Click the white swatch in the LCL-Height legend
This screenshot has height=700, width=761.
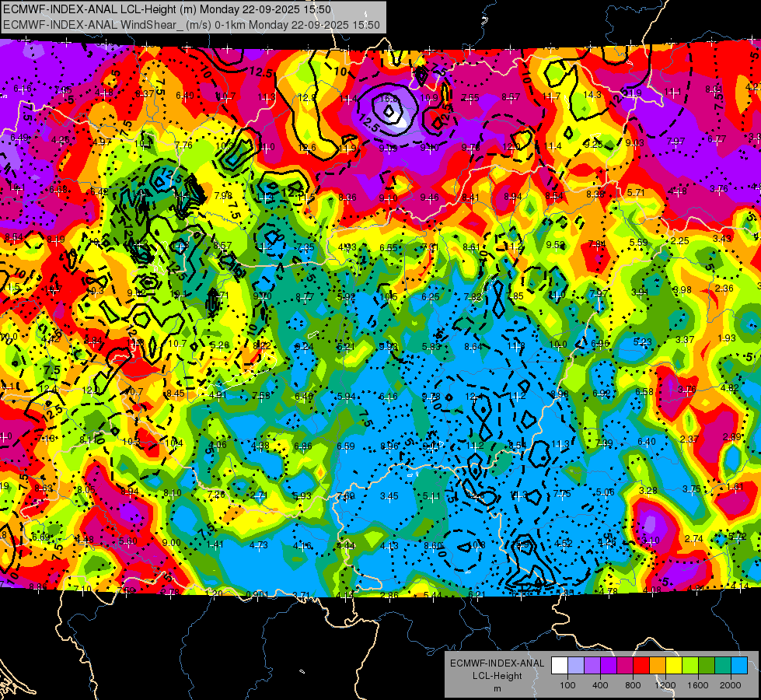pyautogui.click(x=560, y=666)
